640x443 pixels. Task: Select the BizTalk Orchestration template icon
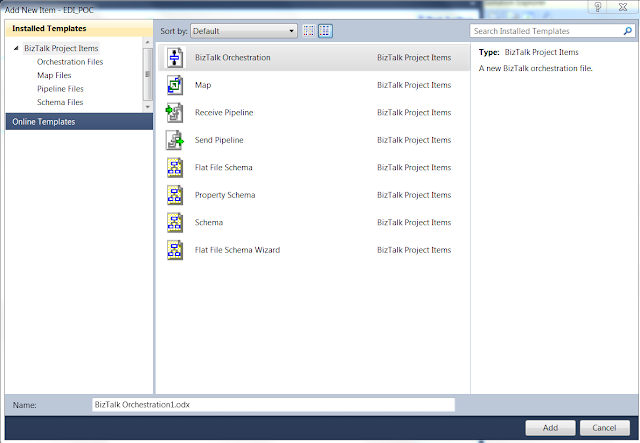pos(175,58)
